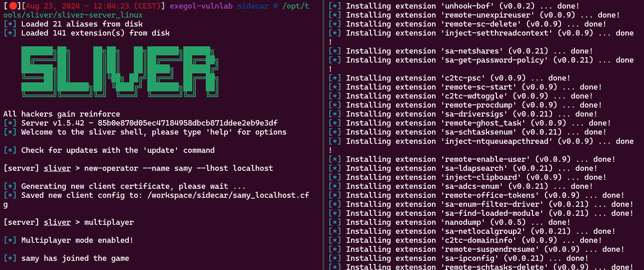Click underlined 'sliver' prompt before new-operator

click(x=57, y=168)
